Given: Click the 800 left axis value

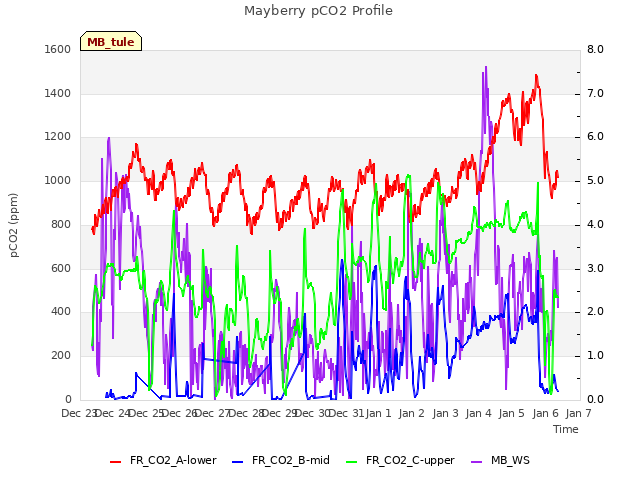Looking at the screenshot, I should tap(61, 224).
